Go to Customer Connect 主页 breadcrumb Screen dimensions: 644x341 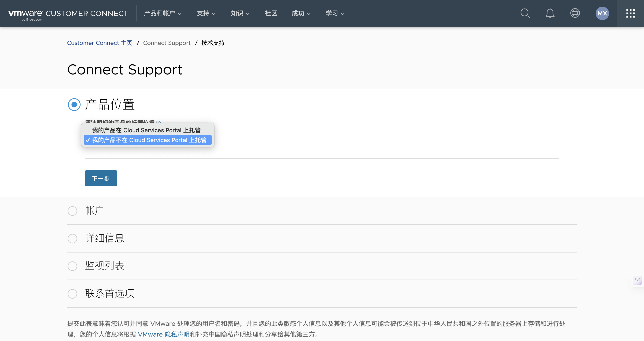[x=100, y=43]
